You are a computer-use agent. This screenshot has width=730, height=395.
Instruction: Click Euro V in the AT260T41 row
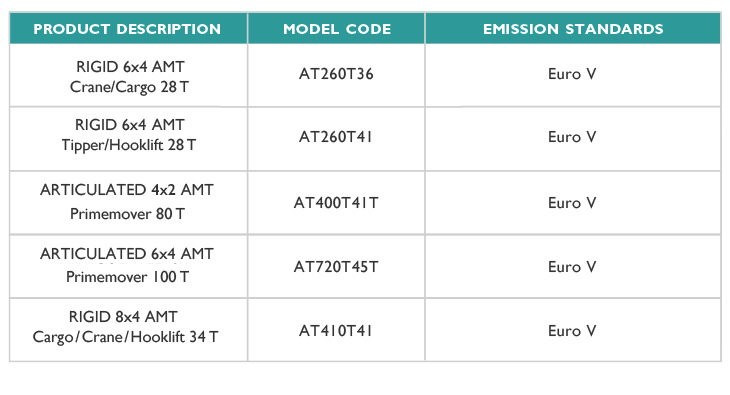pos(572,137)
